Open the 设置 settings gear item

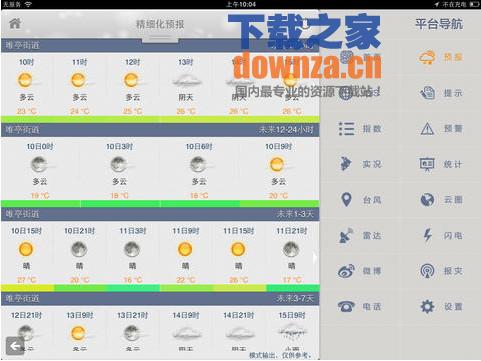[x=441, y=306]
